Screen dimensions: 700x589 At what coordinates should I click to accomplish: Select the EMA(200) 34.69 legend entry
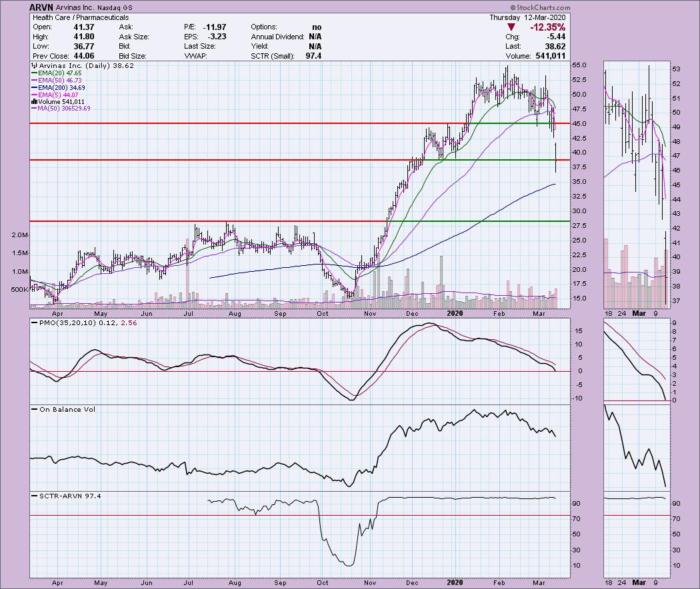58,88
